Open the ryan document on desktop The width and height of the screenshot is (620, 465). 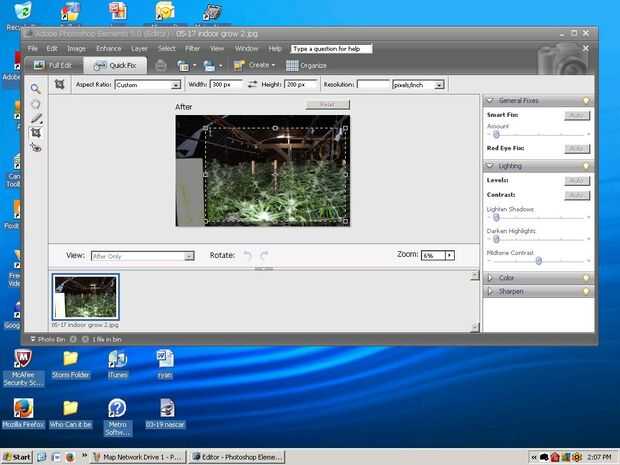click(165, 364)
